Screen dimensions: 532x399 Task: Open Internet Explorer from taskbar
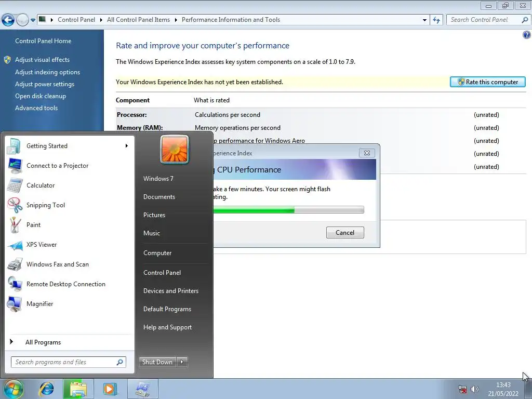tap(46, 389)
